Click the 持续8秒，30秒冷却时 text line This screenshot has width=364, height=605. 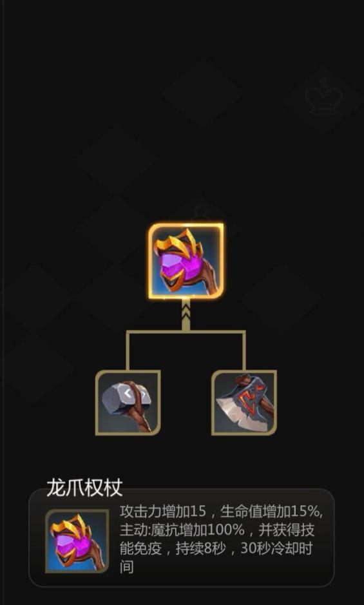pos(216,549)
